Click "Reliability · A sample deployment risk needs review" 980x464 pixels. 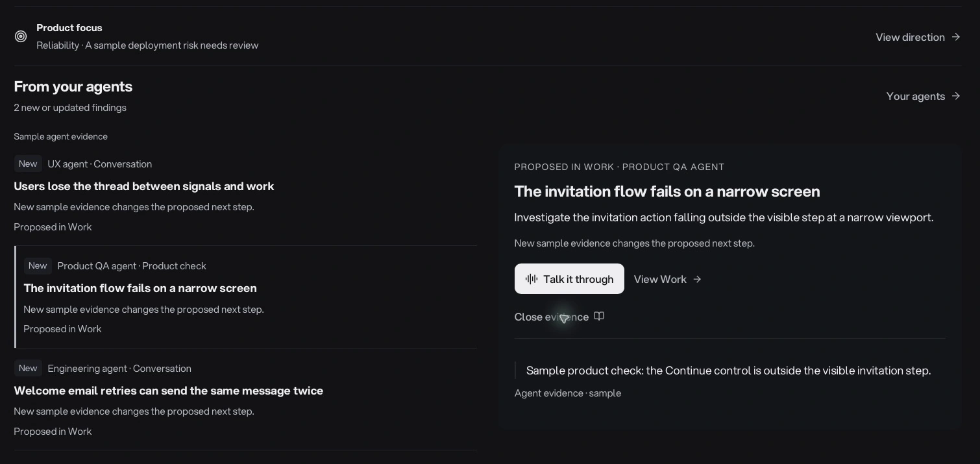coord(147,45)
